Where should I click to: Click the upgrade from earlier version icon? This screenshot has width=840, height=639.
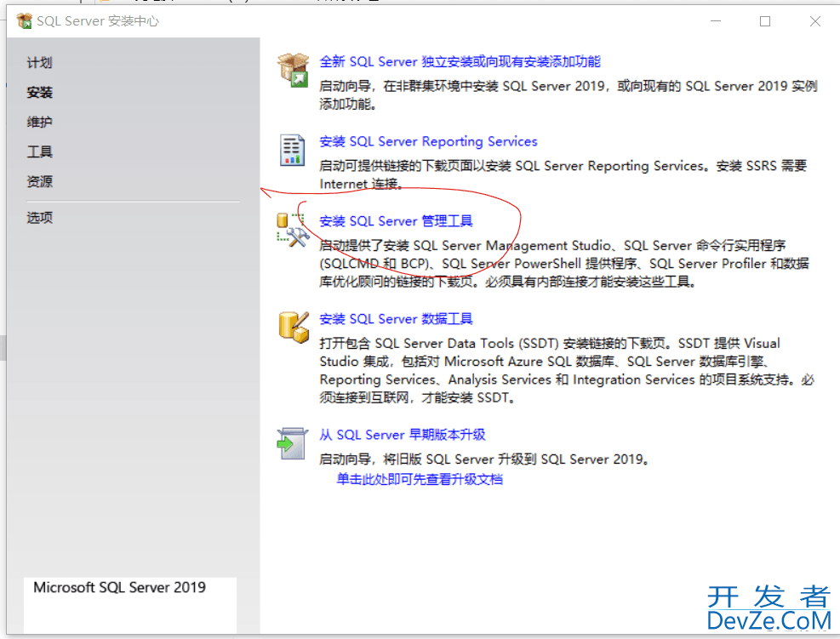(x=293, y=443)
